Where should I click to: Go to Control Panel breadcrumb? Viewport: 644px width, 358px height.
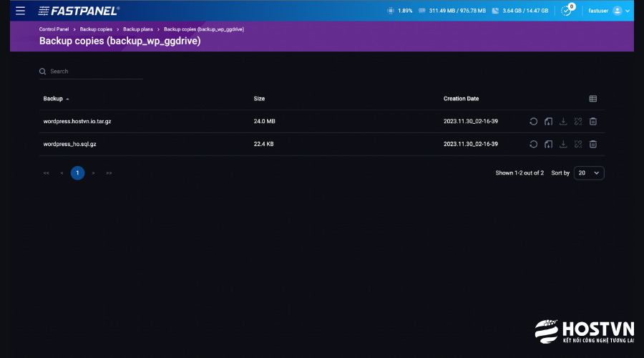click(54, 29)
